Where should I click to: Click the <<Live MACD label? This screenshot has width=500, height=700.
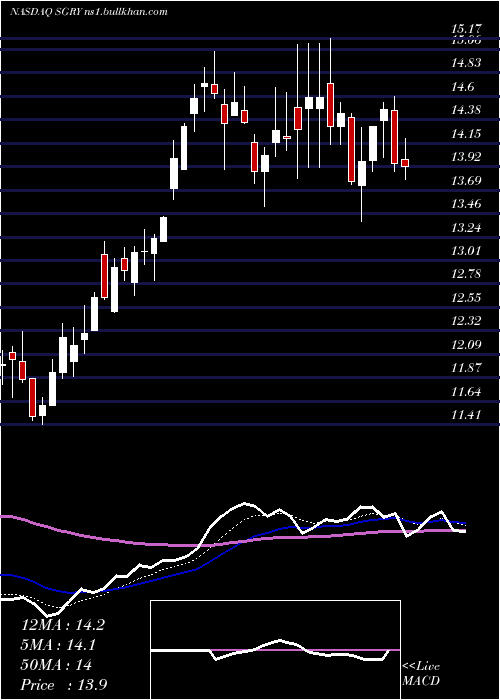(x=421, y=674)
